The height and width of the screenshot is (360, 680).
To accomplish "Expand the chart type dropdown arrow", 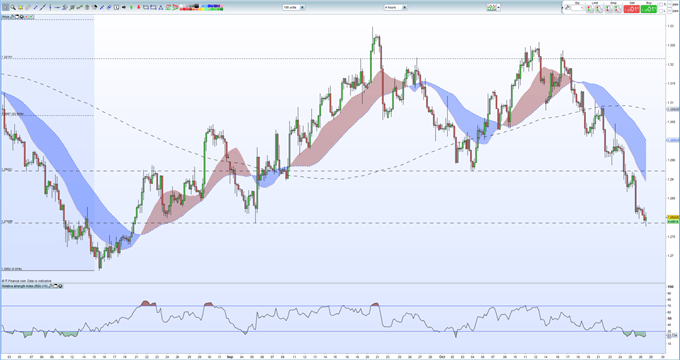I will click(x=498, y=7).
